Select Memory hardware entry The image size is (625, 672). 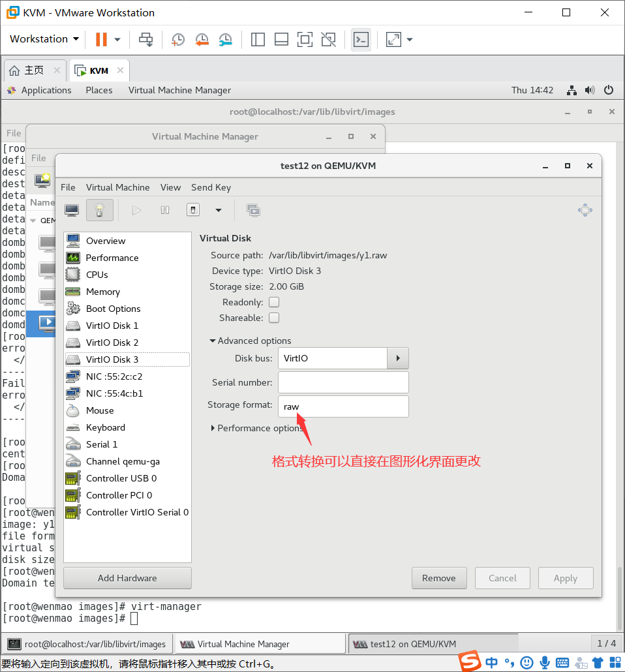click(x=127, y=292)
